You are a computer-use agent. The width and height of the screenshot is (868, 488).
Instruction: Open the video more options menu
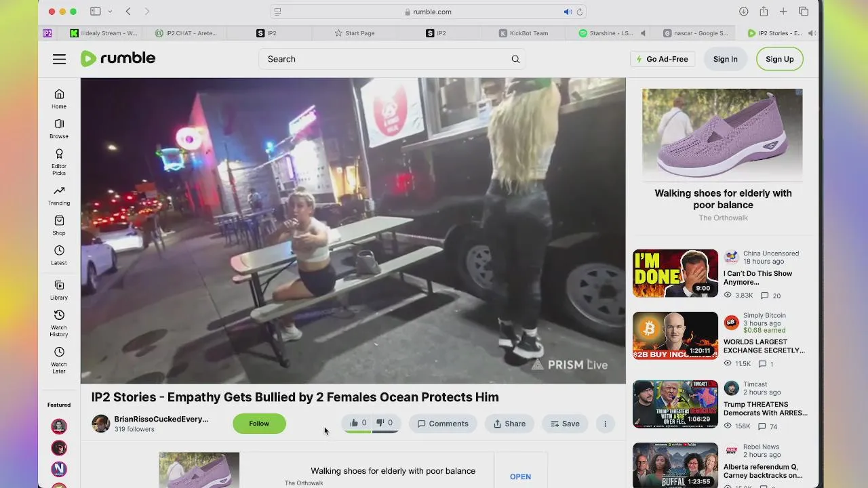pos(606,424)
